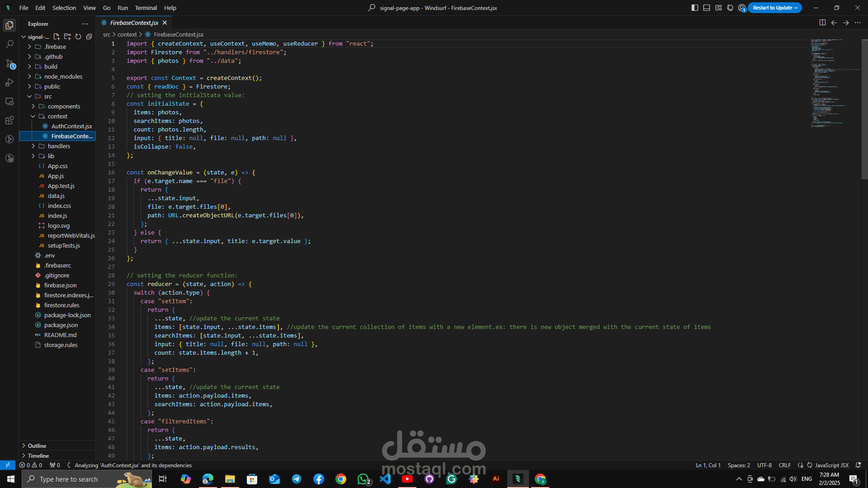The width and height of the screenshot is (868, 488).
Task: Open the Search view in activity bar
Action: [9, 44]
